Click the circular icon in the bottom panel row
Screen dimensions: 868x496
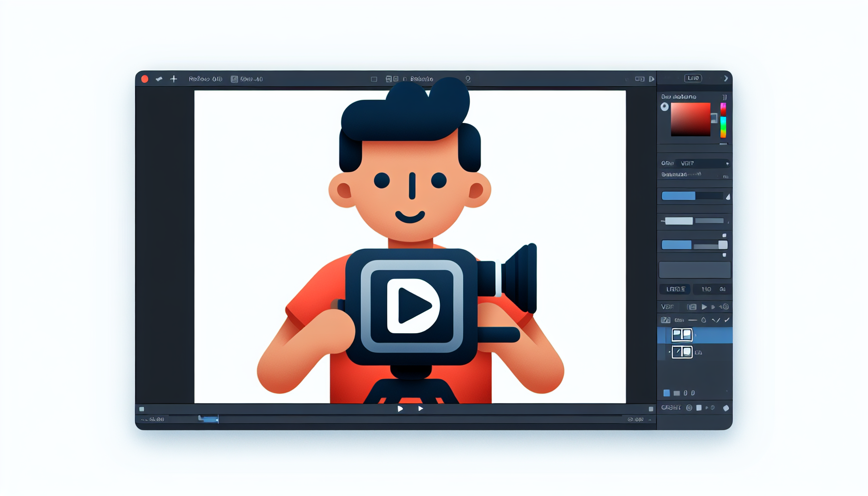(689, 408)
